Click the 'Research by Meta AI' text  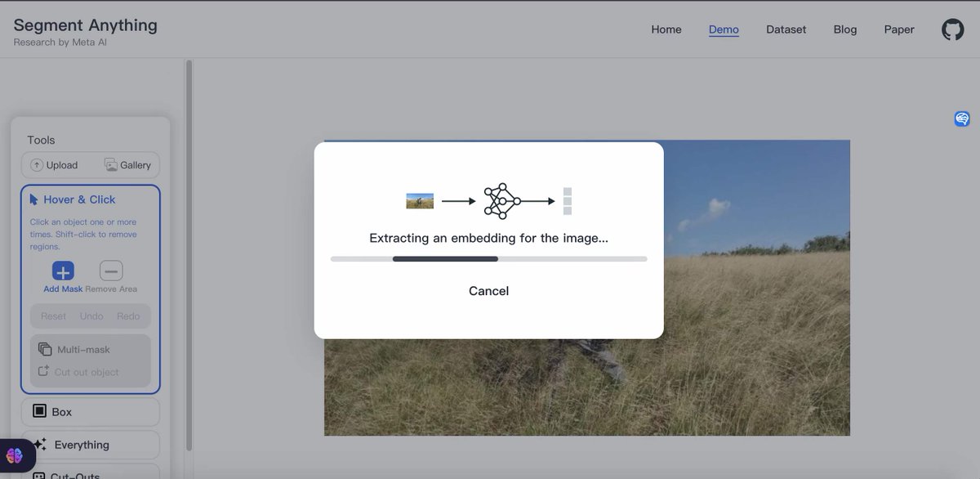[60, 43]
